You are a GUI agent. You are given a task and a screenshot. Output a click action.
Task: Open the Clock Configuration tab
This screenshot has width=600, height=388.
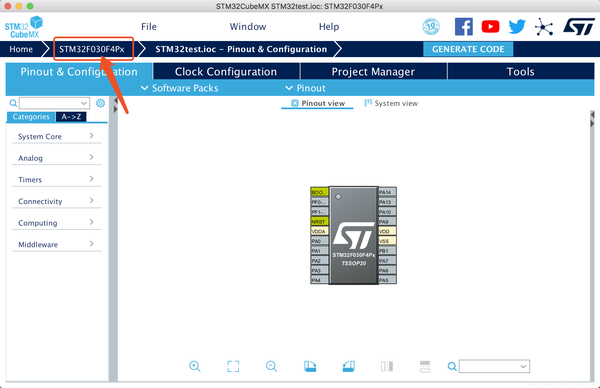[x=226, y=72]
